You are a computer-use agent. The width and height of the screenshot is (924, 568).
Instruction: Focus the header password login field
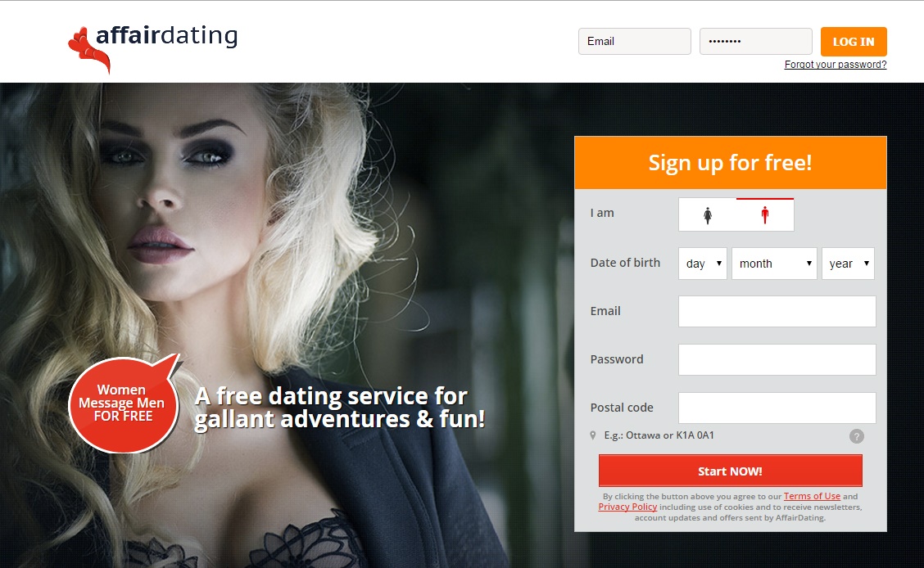pyautogui.click(x=755, y=41)
